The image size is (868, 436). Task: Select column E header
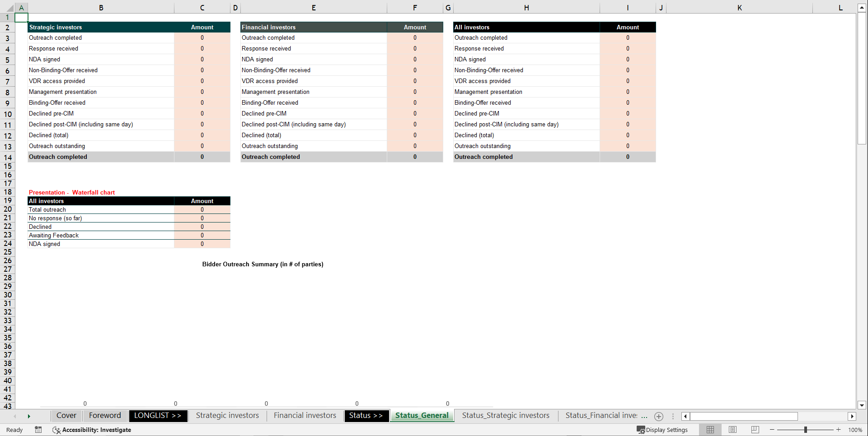pyautogui.click(x=314, y=8)
